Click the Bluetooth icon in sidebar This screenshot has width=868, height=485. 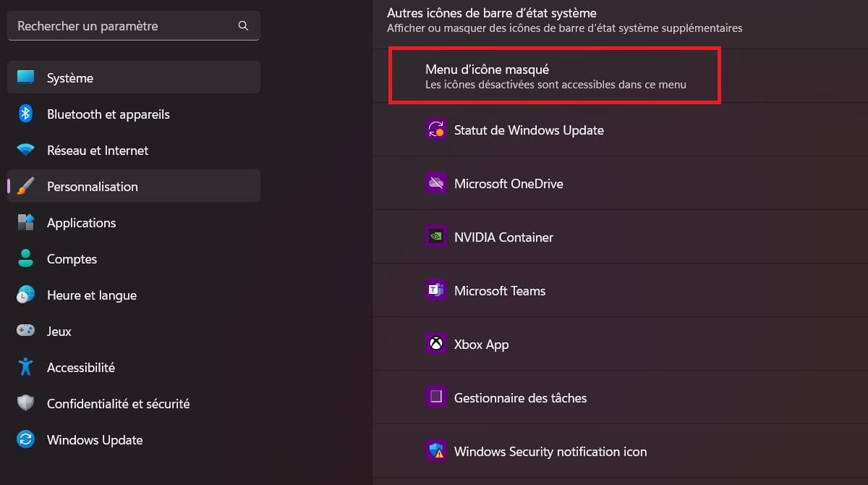pos(26,114)
